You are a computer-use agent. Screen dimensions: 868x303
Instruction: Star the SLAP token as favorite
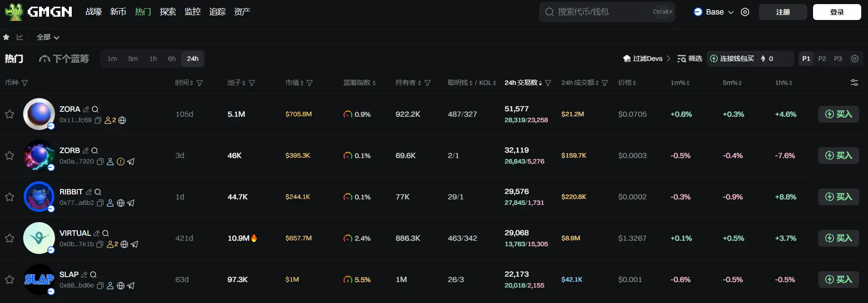10,279
